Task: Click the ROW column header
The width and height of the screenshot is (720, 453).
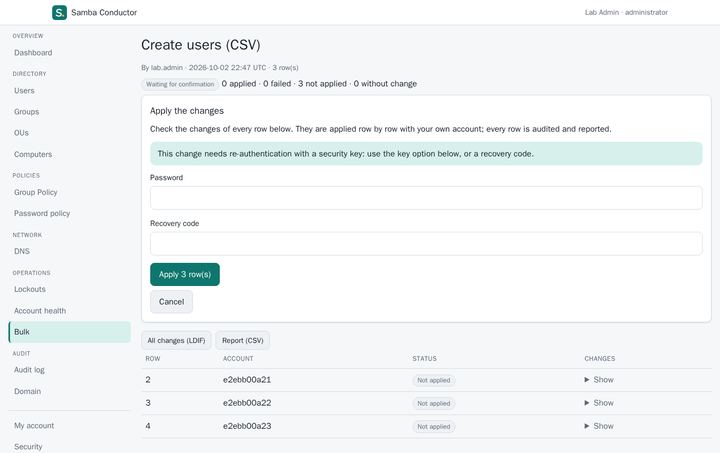Action: [x=153, y=359]
